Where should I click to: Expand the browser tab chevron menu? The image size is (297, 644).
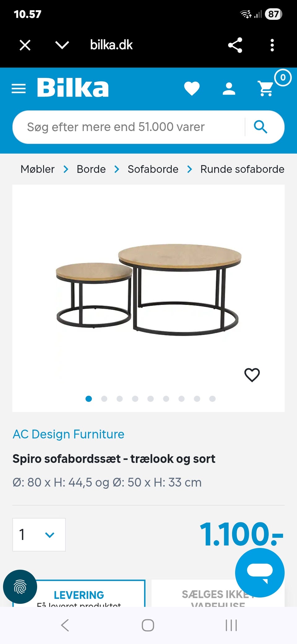point(62,45)
